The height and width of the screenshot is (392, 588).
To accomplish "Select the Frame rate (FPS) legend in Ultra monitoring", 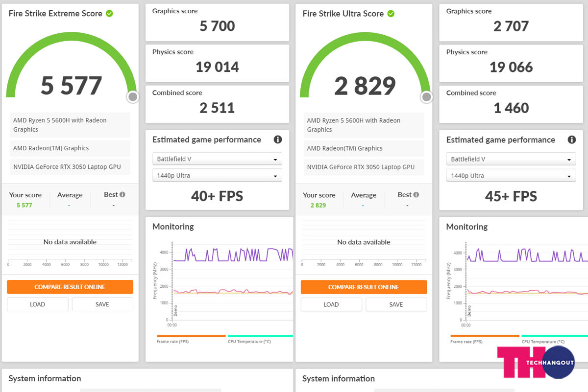I will click(x=485, y=339).
